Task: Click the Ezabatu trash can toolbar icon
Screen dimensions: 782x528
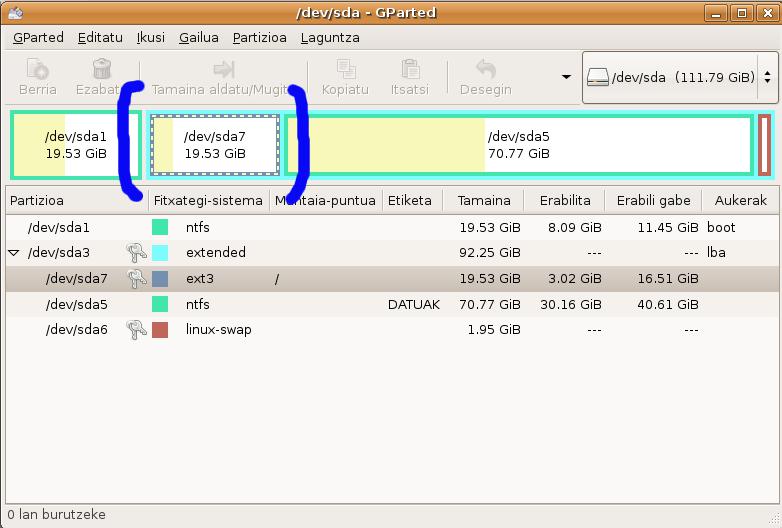Action: 101,69
